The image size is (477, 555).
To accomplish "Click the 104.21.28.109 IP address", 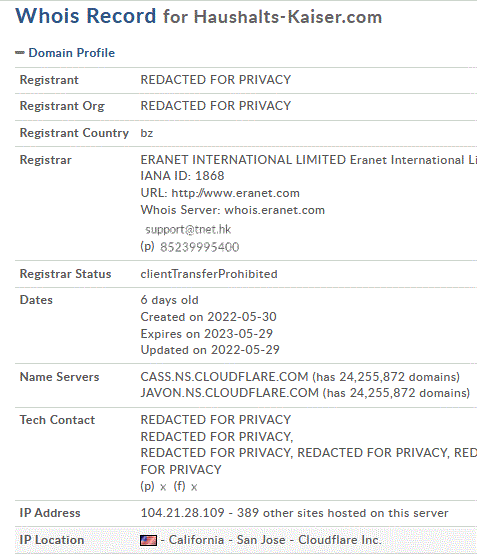I will tap(182, 513).
